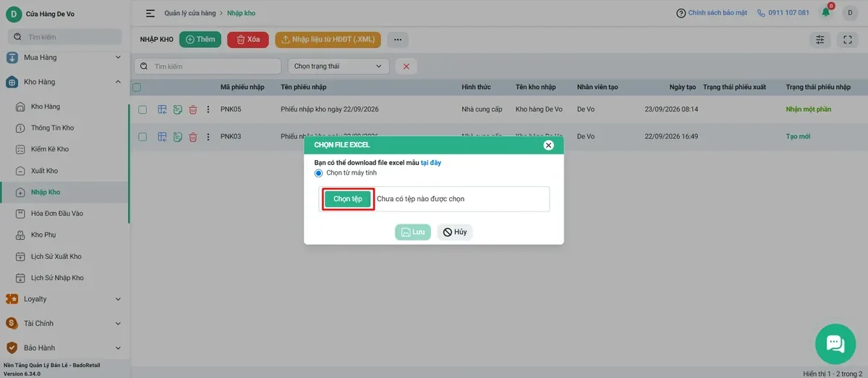This screenshot has width=868, height=378.
Task: Open Kho Phụ in sidebar
Action: (x=43, y=235)
